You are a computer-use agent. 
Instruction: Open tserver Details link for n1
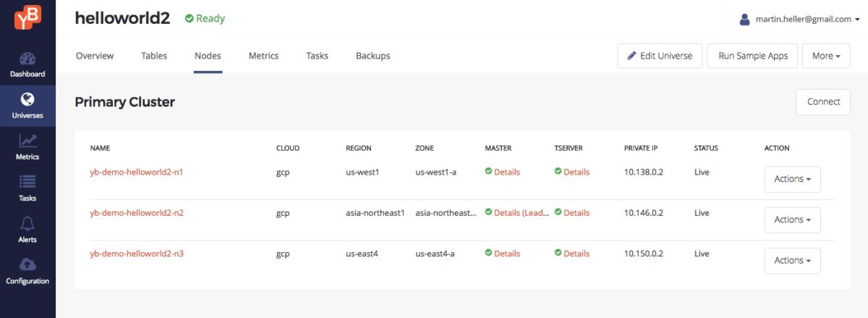576,172
